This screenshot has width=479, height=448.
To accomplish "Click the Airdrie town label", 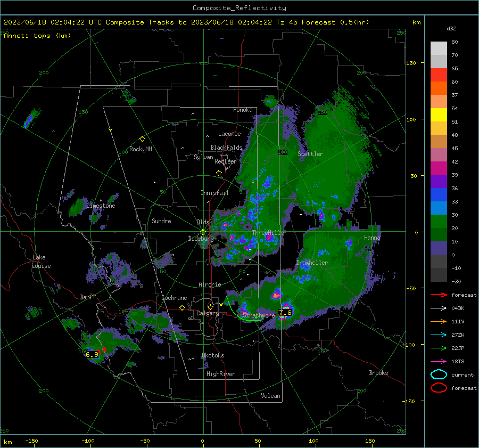I will [210, 284].
